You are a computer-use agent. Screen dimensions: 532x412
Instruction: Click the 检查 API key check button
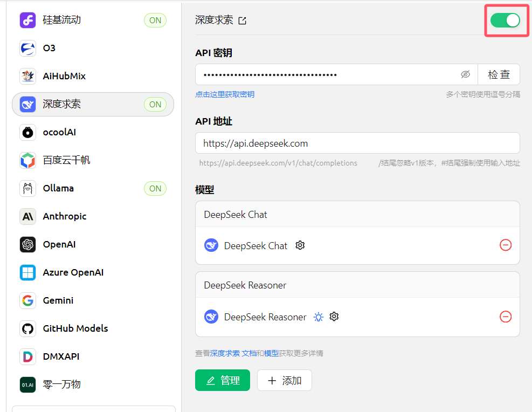pyautogui.click(x=499, y=74)
